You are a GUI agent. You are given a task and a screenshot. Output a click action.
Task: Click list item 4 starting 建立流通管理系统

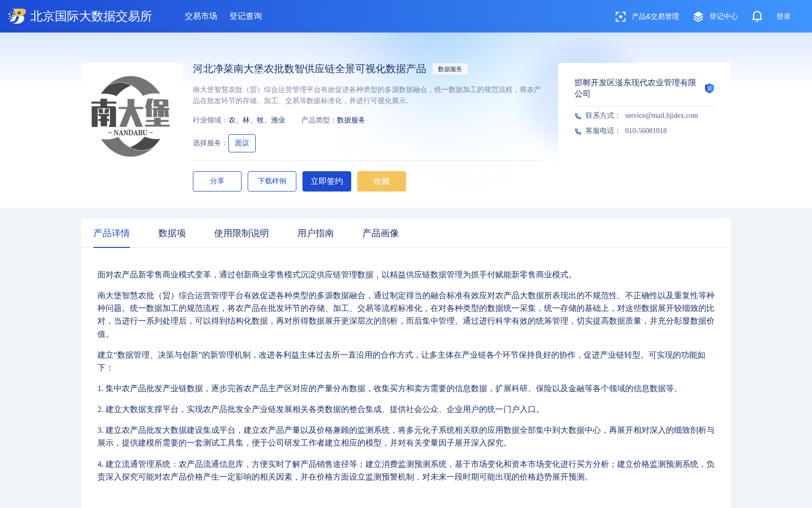(406, 470)
